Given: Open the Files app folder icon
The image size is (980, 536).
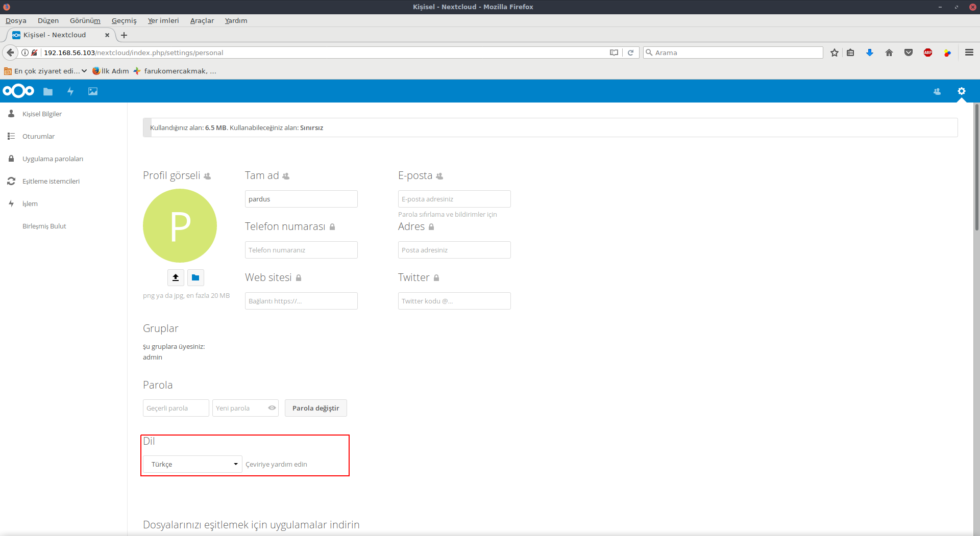Looking at the screenshot, I should click(48, 92).
